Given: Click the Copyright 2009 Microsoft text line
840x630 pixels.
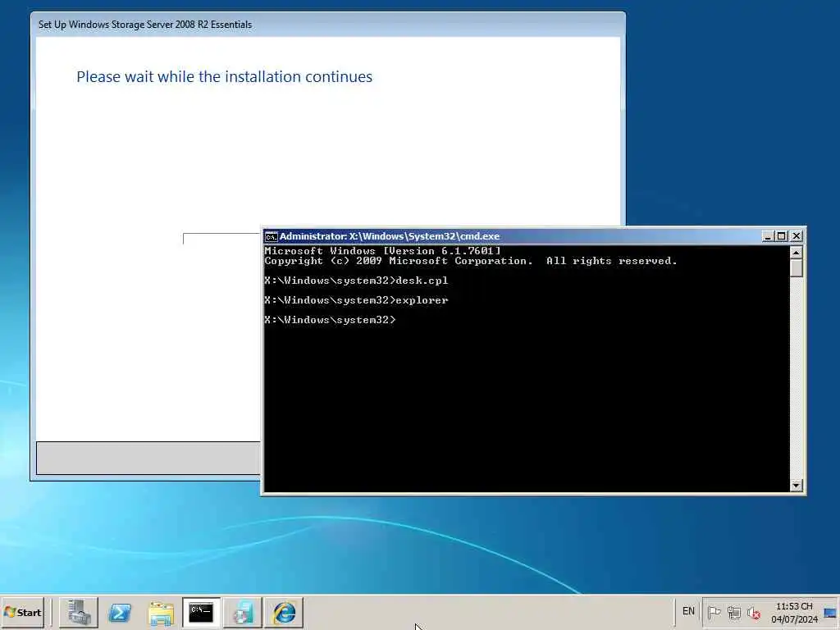Looking at the screenshot, I should [471, 261].
